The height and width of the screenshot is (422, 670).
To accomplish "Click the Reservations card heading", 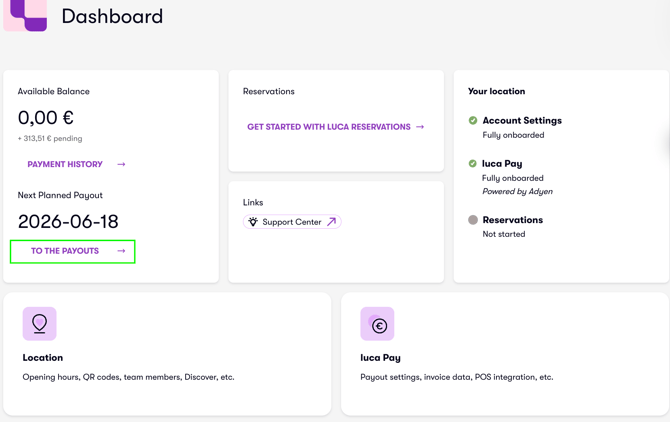I will [x=269, y=91].
